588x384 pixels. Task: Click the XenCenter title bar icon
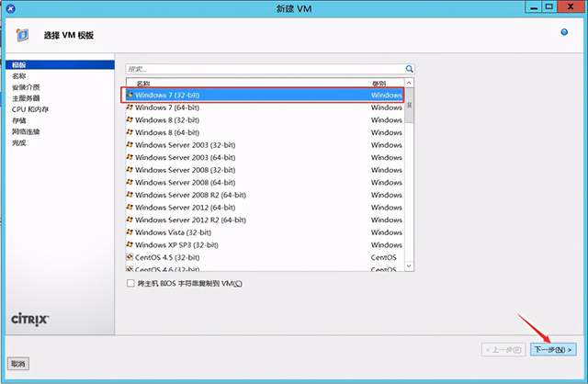coord(11,8)
